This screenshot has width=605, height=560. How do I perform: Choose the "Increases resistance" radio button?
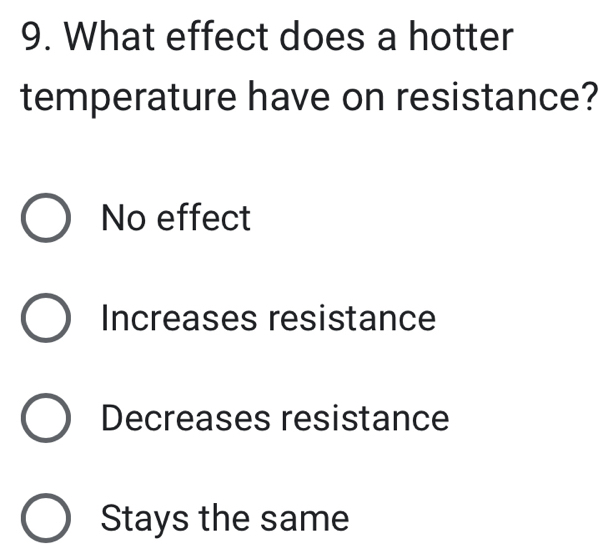pyautogui.click(x=46, y=320)
